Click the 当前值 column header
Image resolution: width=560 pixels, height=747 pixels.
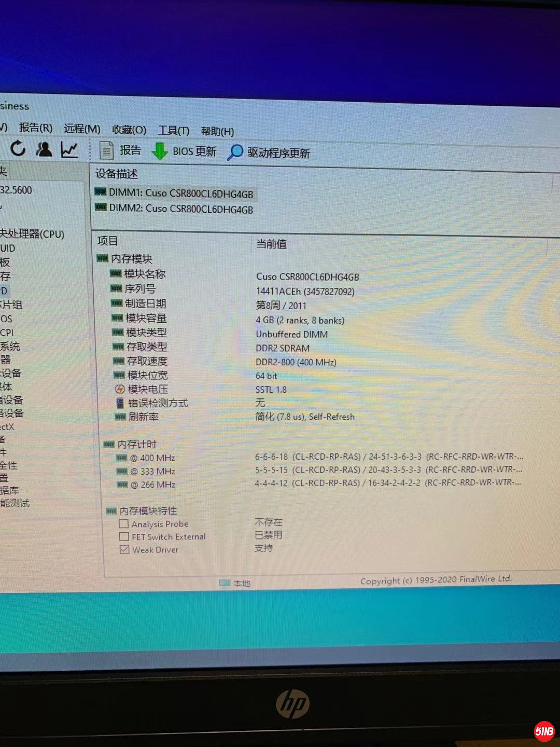pyautogui.click(x=271, y=244)
